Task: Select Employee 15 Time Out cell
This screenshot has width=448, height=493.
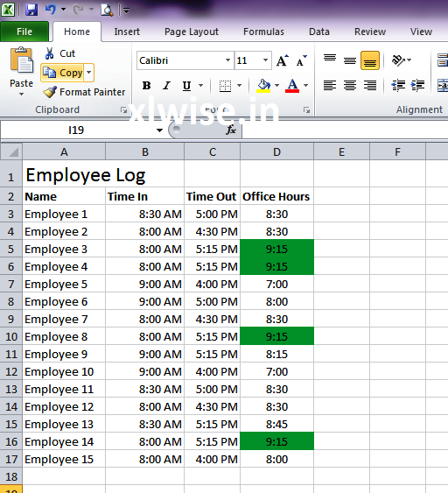Action: point(213,459)
